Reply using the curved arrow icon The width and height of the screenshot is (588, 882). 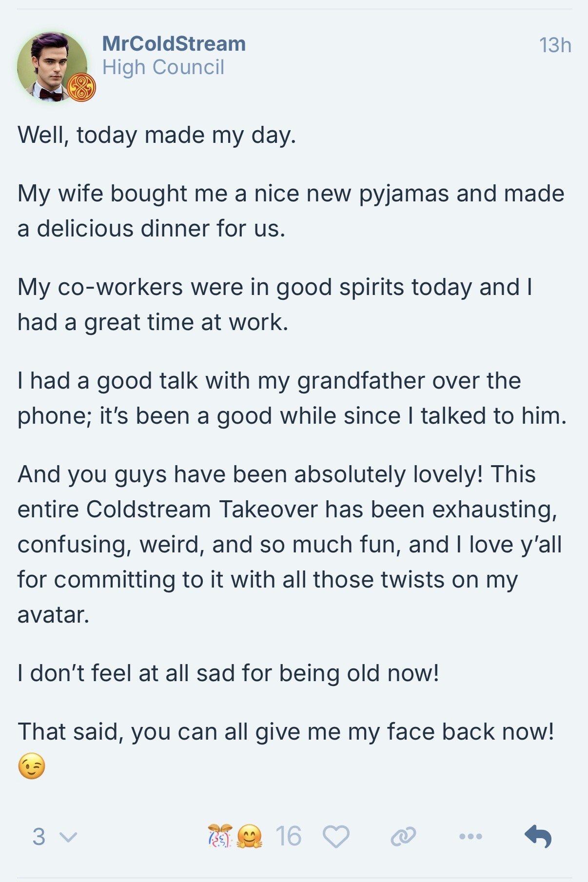[x=538, y=836]
